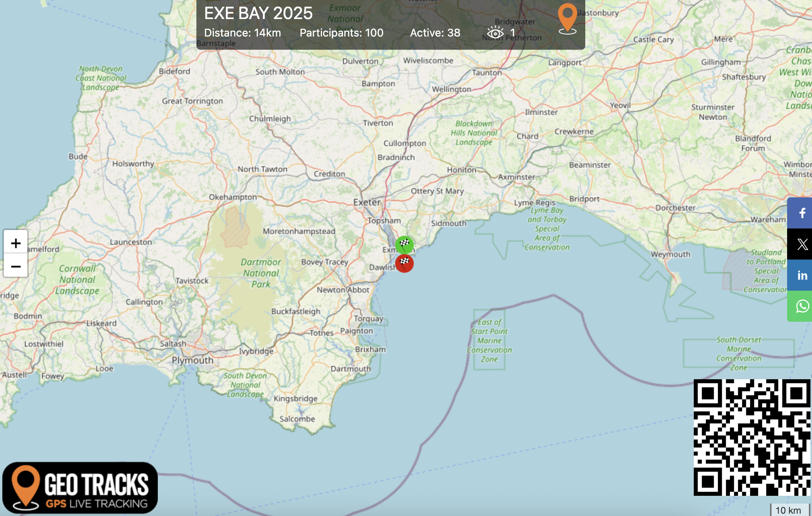812x516 pixels.
Task: Click the Ivybridge map label
Action: [256, 351]
